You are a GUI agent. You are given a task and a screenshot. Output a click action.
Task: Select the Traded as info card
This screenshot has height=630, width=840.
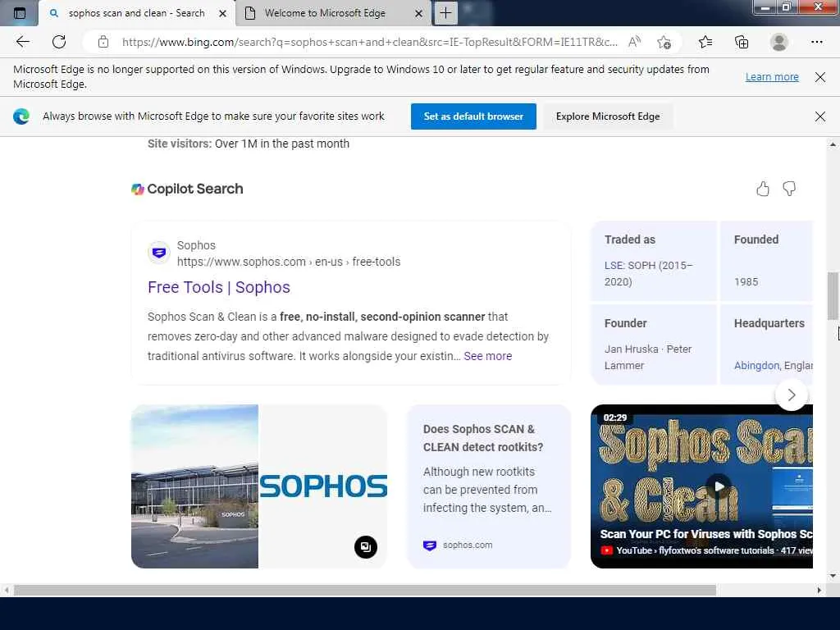point(654,261)
